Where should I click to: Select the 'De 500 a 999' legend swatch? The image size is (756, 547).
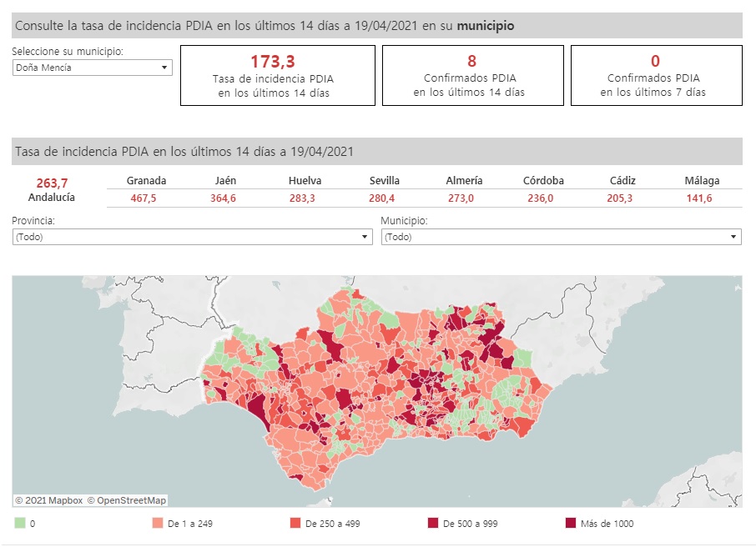[433, 523]
